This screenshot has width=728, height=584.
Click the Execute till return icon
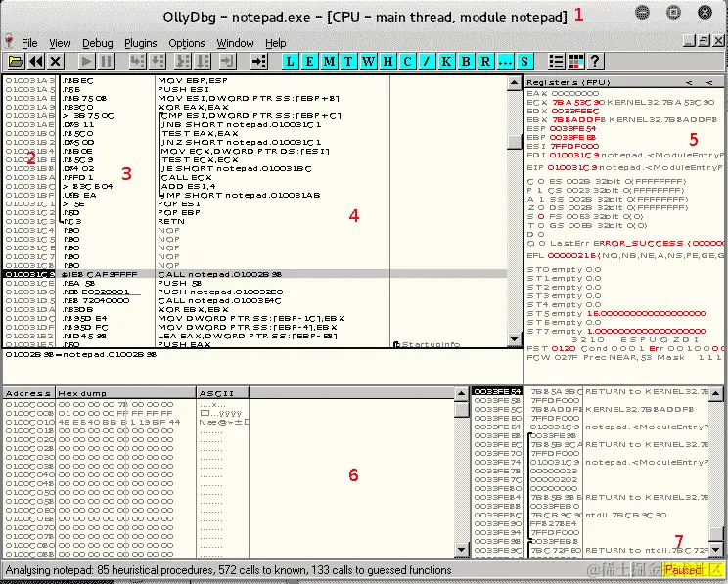click(x=227, y=62)
